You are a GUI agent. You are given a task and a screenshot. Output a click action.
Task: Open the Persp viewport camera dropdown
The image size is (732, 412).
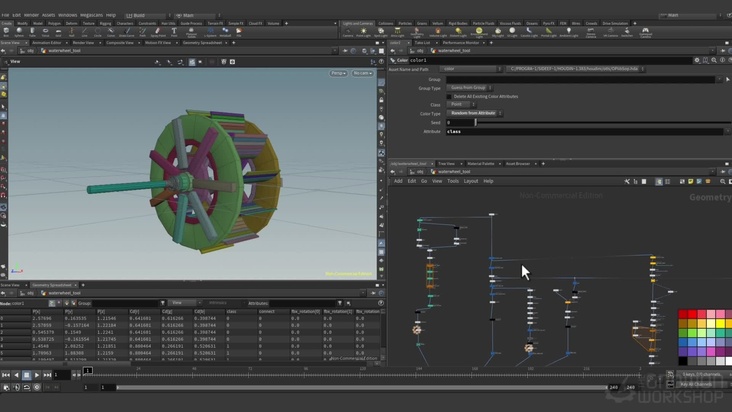click(x=337, y=73)
